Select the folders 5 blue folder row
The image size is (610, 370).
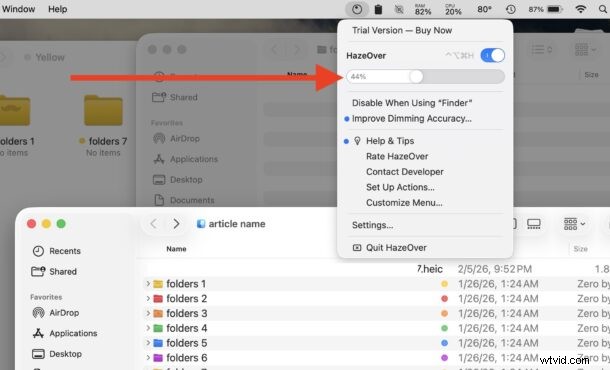point(377,343)
